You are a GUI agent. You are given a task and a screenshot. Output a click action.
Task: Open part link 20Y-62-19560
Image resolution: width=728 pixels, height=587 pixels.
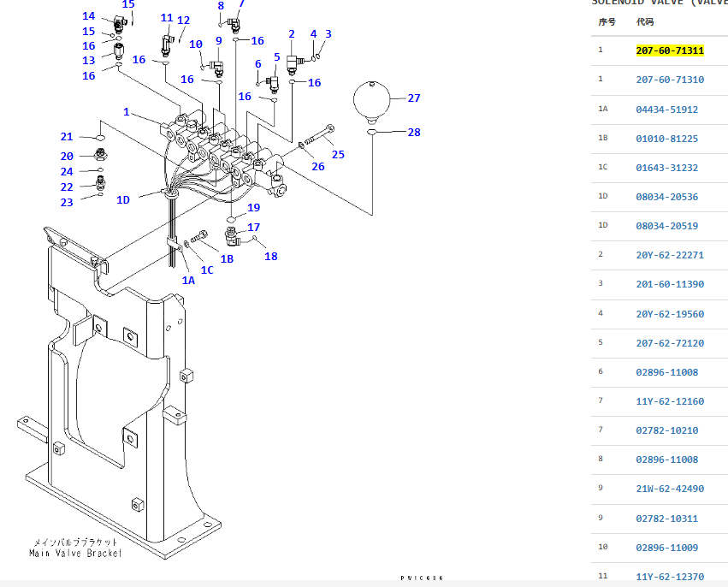tap(670, 314)
